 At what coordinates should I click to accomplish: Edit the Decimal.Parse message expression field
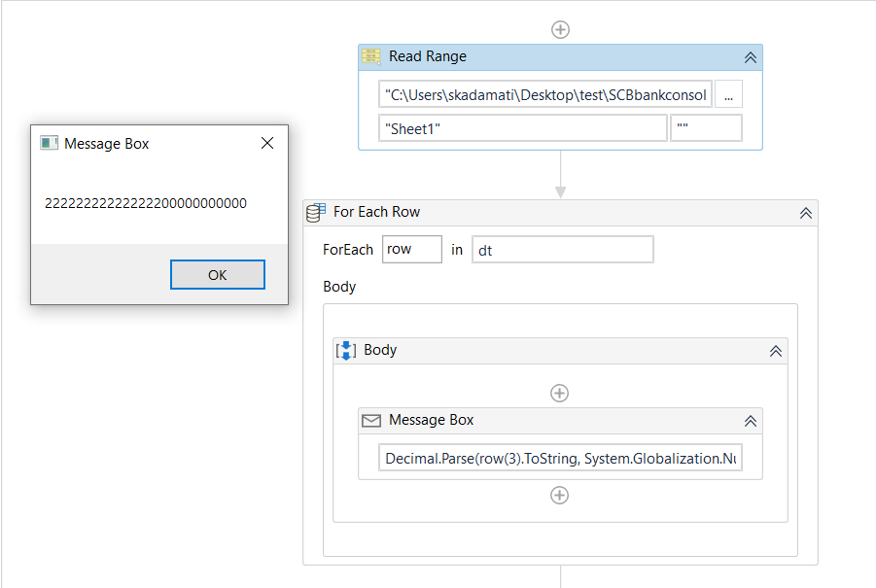pos(560,459)
